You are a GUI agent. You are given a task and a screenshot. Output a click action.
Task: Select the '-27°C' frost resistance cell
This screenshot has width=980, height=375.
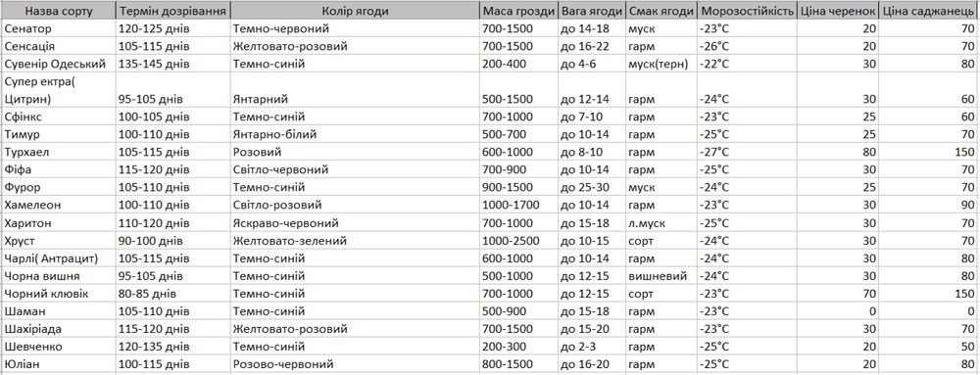click(x=747, y=152)
